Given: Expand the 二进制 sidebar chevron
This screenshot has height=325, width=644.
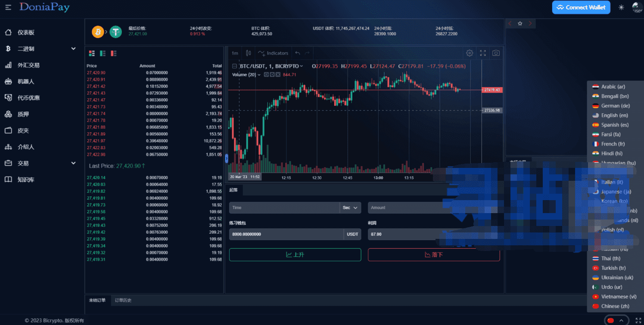Looking at the screenshot, I should (73, 49).
